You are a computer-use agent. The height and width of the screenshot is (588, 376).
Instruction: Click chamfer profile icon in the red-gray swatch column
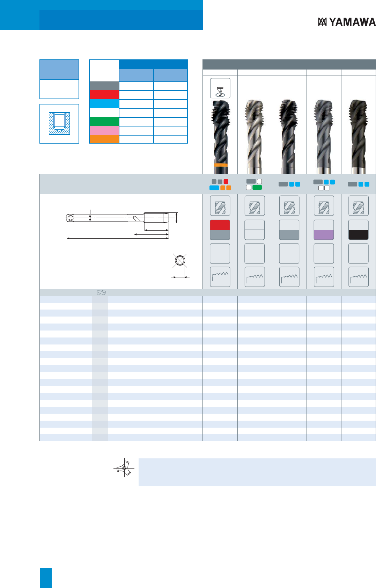pos(220,277)
